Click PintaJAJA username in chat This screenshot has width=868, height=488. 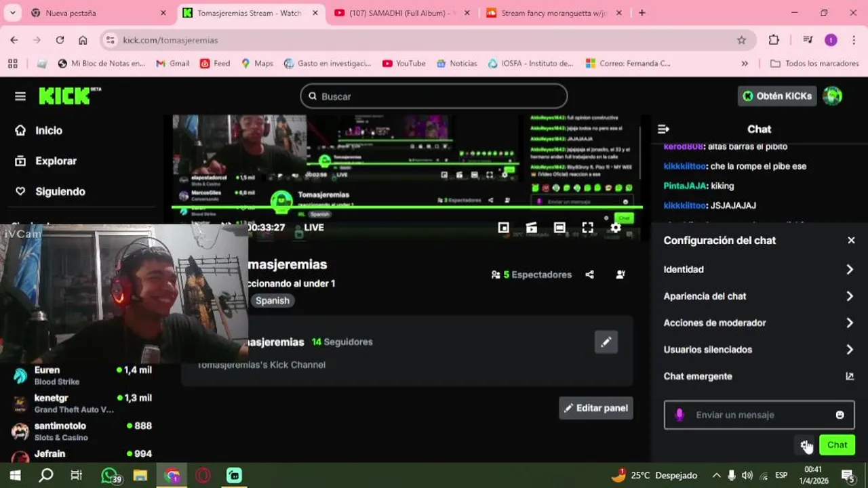[x=684, y=186]
